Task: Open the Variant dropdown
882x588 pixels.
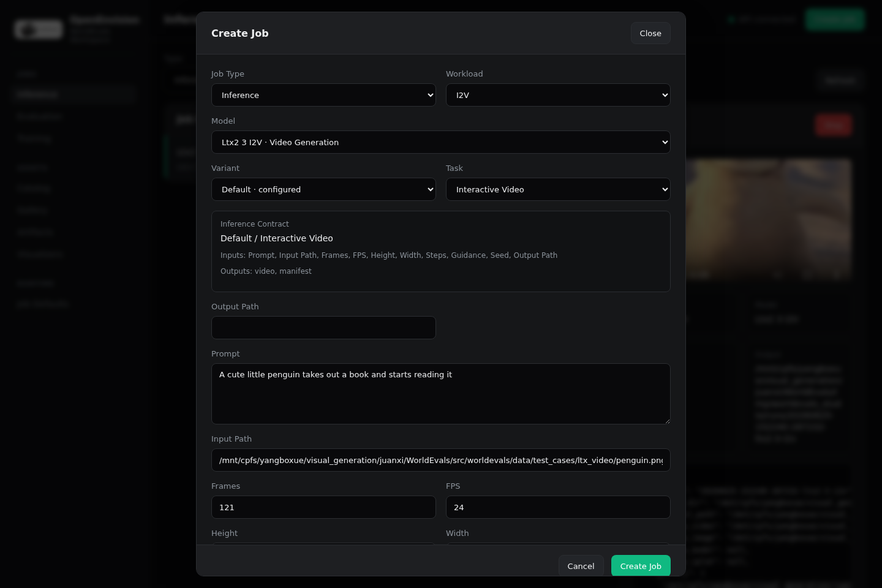Action: coord(323,189)
